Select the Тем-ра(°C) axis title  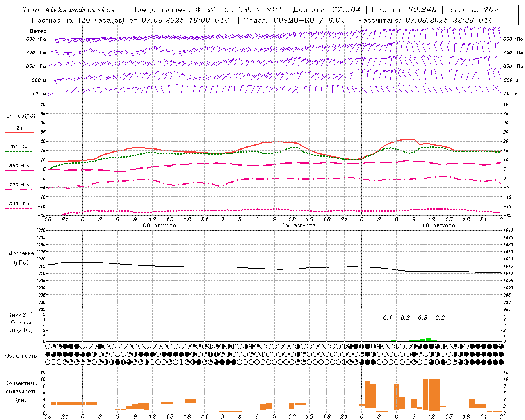[x=19, y=116]
